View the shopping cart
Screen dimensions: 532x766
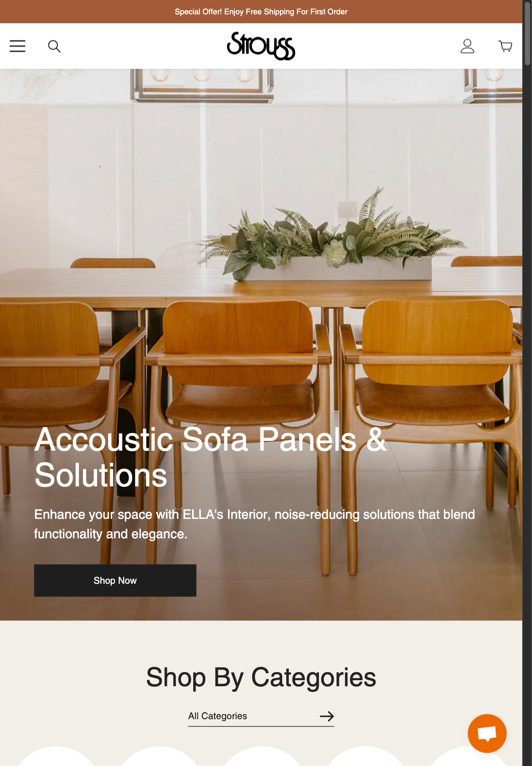pos(505,46)
